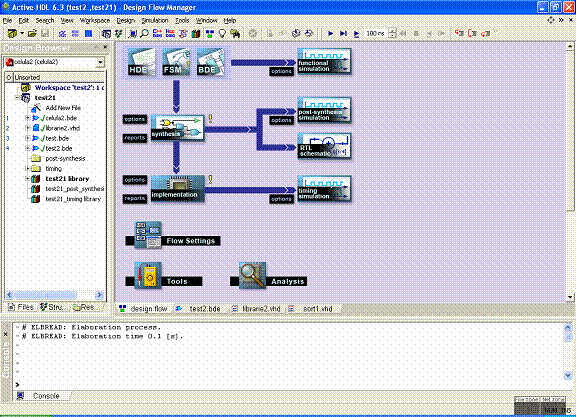This screenshot has height=417, width=576.
Task: Open Flow Settings
Action: [x=173, y=237]
